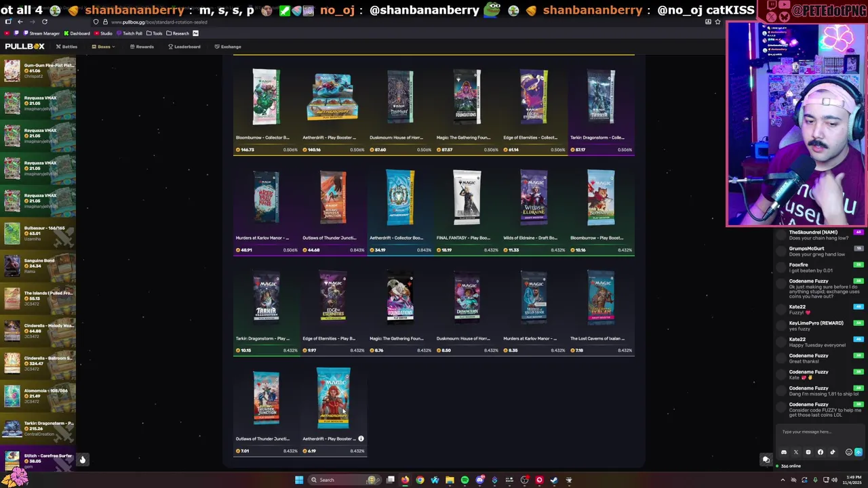Expand the Tools bookmark folder
The height and width of the screenshot is (488, 868).
[x=155, y=33]
